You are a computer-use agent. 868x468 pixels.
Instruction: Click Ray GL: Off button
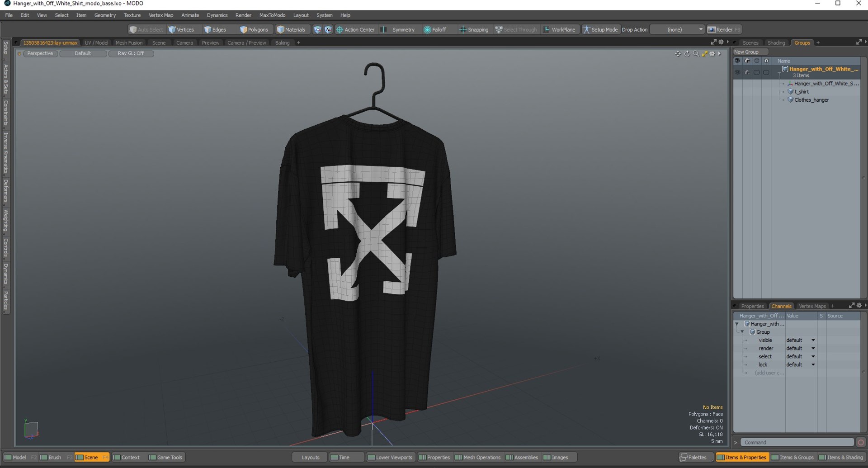131,54
